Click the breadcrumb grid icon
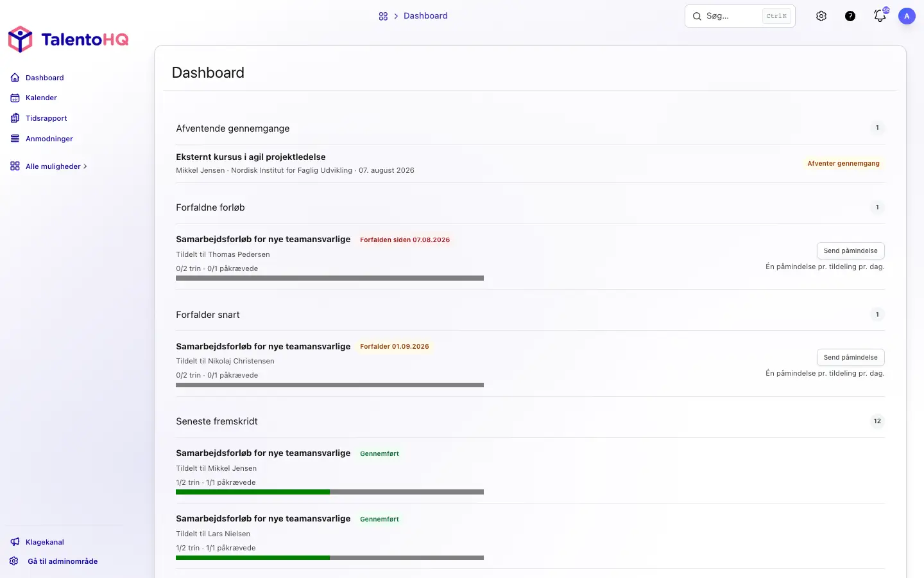This screenshot has height=578, width=924. click(x=383, y=16)
